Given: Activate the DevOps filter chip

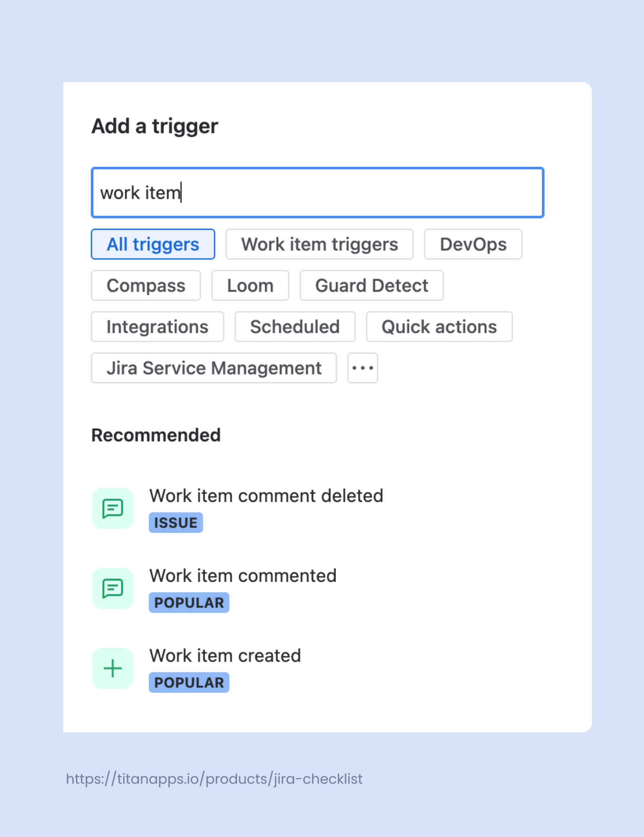Looking at the screenshot, I should click(473, 244).
